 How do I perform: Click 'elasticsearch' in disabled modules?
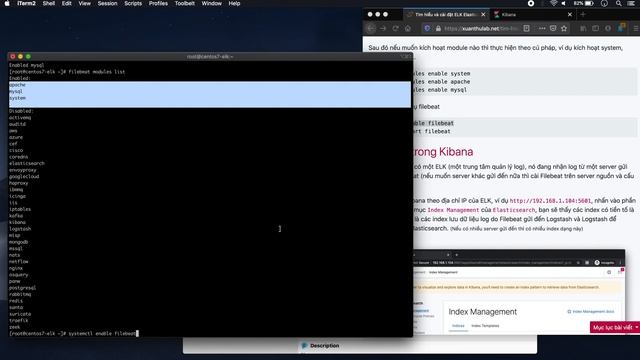tap(27, 163)
